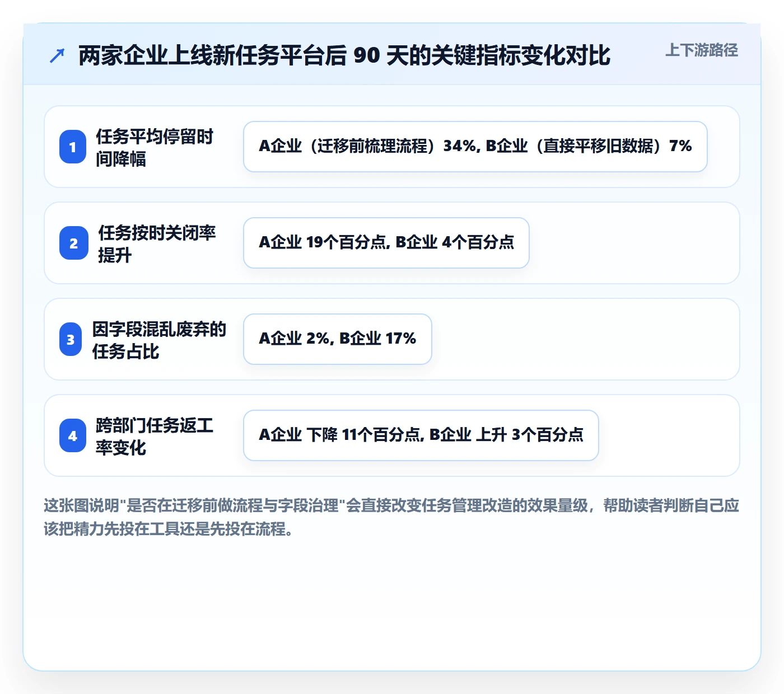Select the title 两家企业上线新任务平台后 90 天的关键指标变化对比
The image size is (784, 694).
(x=344, y=55)
